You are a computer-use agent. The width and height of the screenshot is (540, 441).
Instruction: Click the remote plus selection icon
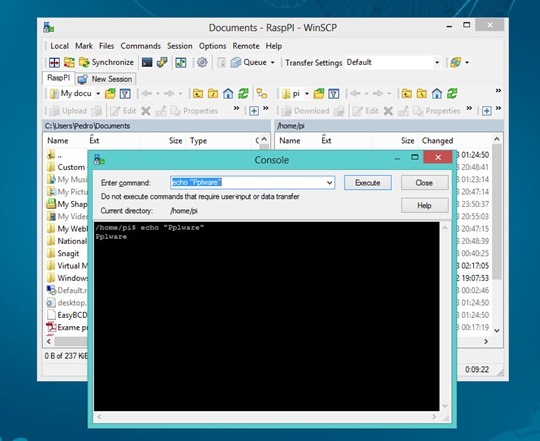[x=487, y=111]
